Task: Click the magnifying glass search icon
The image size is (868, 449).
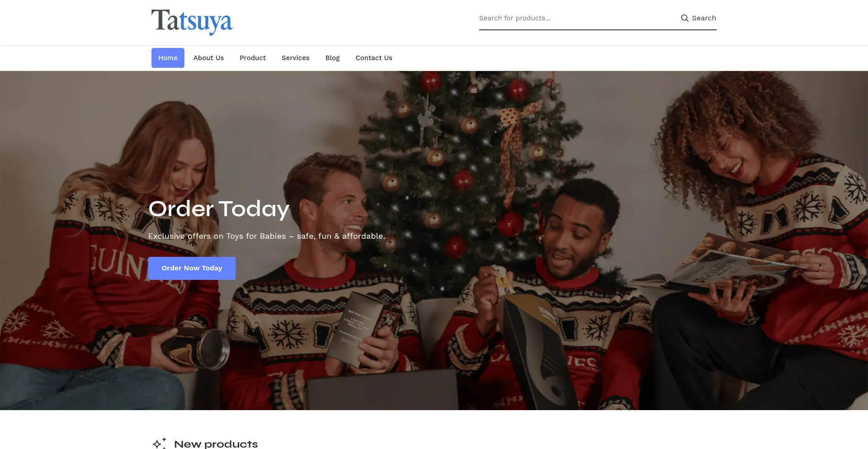Action: pyautogui.click(x=684, y=18)
